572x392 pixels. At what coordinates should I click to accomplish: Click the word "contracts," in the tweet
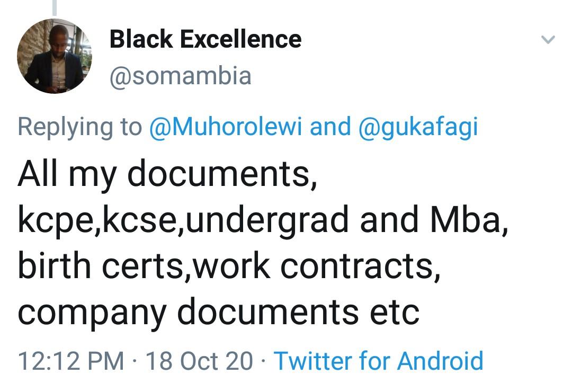[360, 265]
